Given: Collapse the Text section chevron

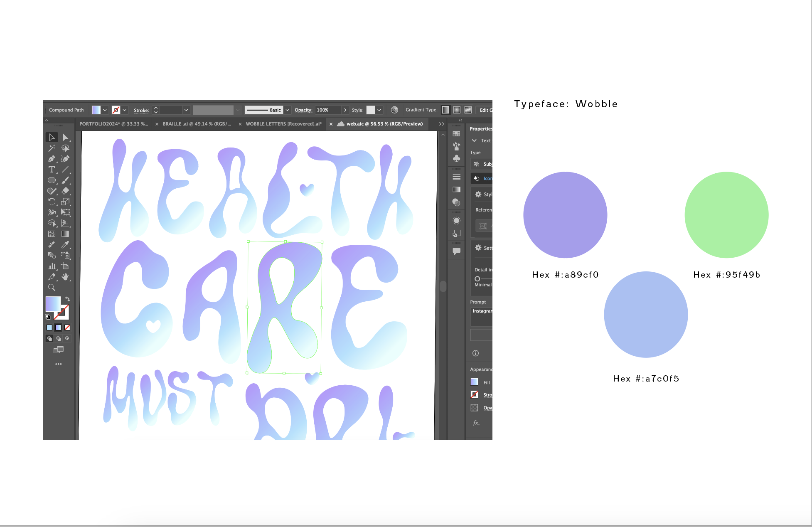Looking at the screenshot, I should tap(474, 140).
